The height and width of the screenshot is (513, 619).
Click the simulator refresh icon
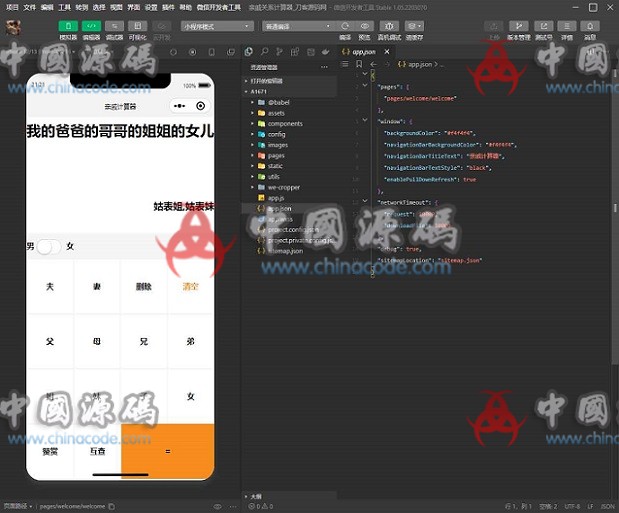[x=173, y=52]
